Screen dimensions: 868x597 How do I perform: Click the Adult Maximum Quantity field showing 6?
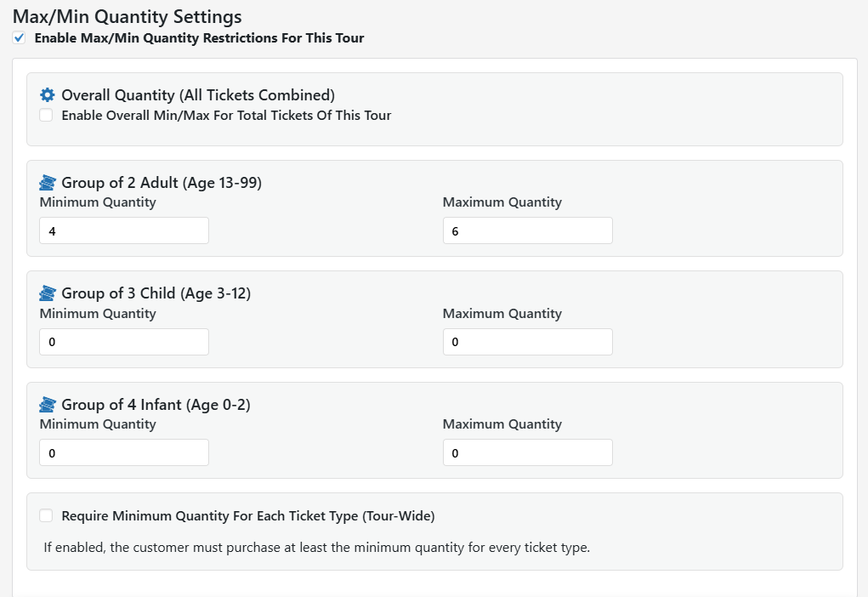coord(527,230)
